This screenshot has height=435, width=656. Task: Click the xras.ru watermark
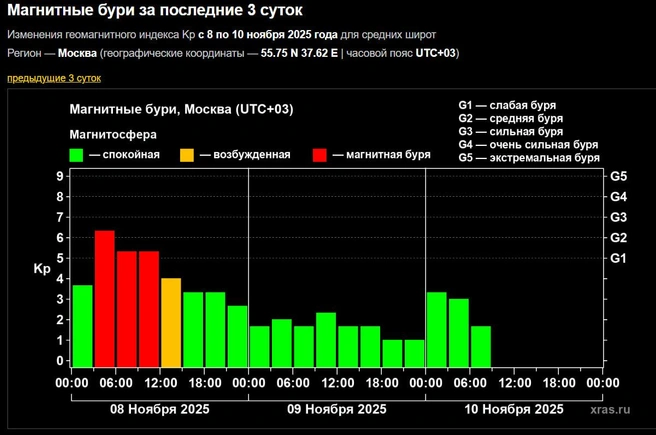(x=610, y=409)
